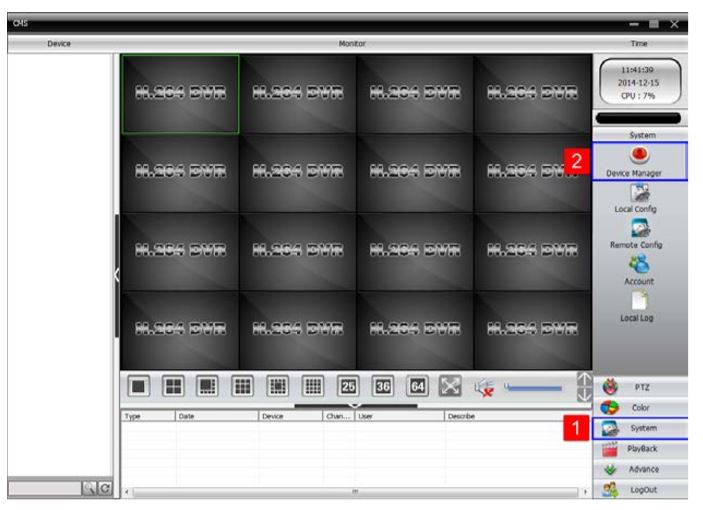The height and width of the screenshot is (510, 703).
Task: Open the System panel tab
Action: 641,428
